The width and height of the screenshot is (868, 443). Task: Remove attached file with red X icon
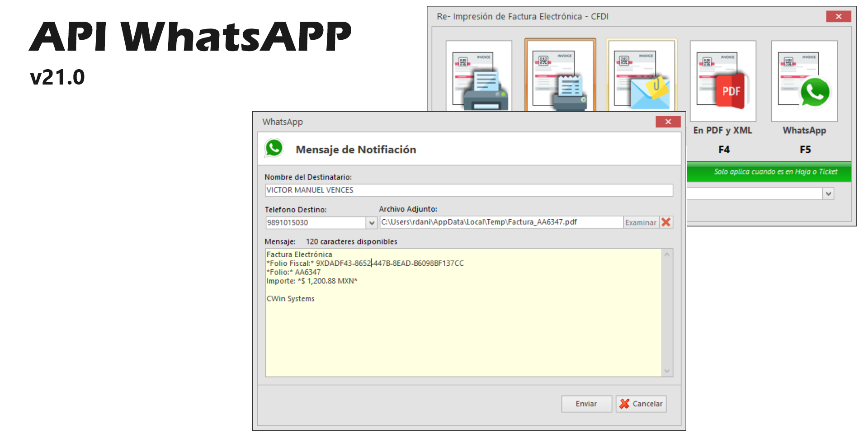tap(666, 222)
